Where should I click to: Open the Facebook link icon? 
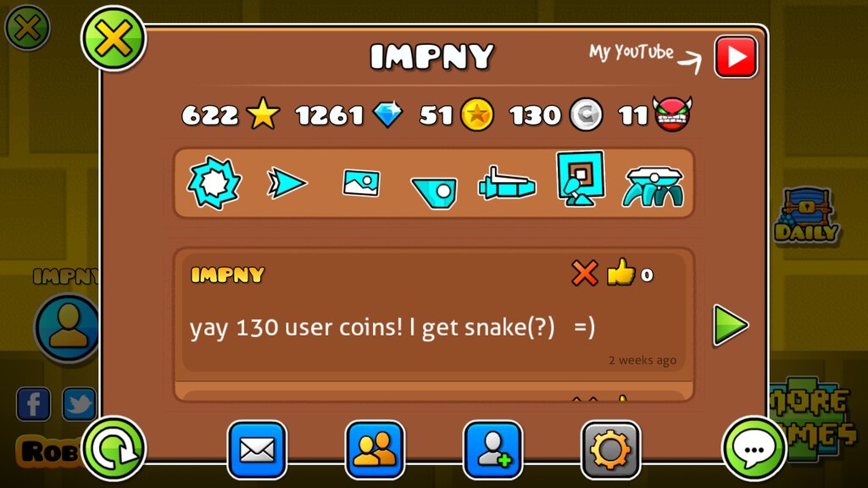click(33, 404)
